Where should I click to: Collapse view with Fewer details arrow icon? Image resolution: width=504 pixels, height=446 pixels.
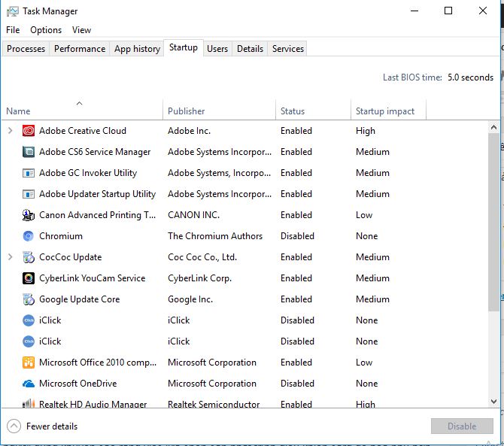click(x=14, y=426)
